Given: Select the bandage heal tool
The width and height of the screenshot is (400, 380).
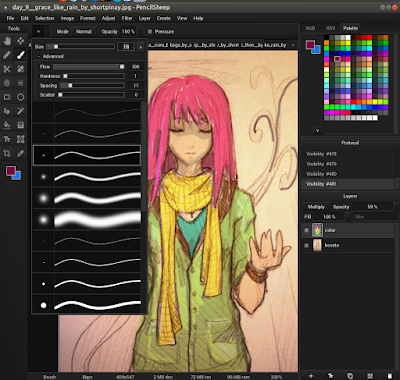Looking at the screenshot, I should click(21, 69).
